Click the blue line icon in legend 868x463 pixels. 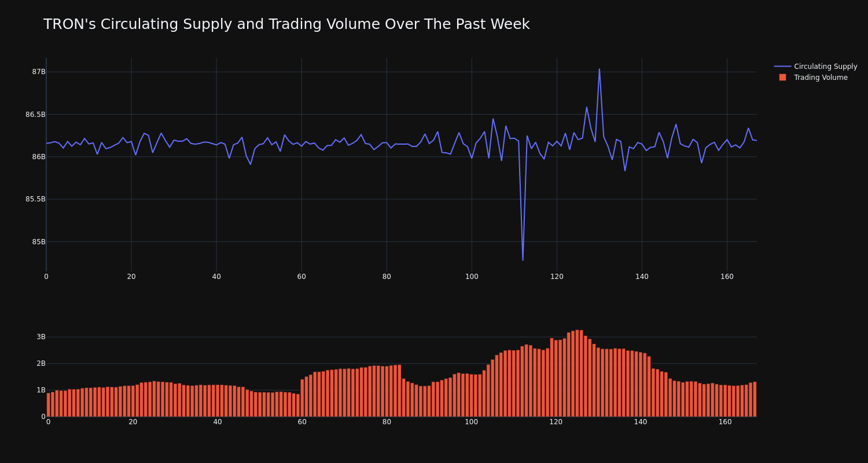pyautogui.click(x=782, y=67)
